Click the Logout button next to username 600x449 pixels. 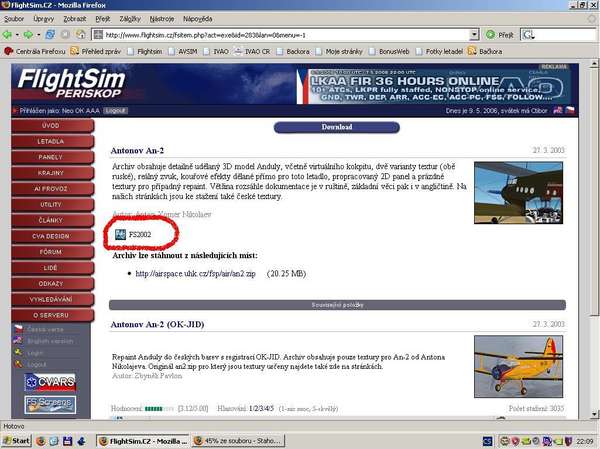click(x=115, y=111)
